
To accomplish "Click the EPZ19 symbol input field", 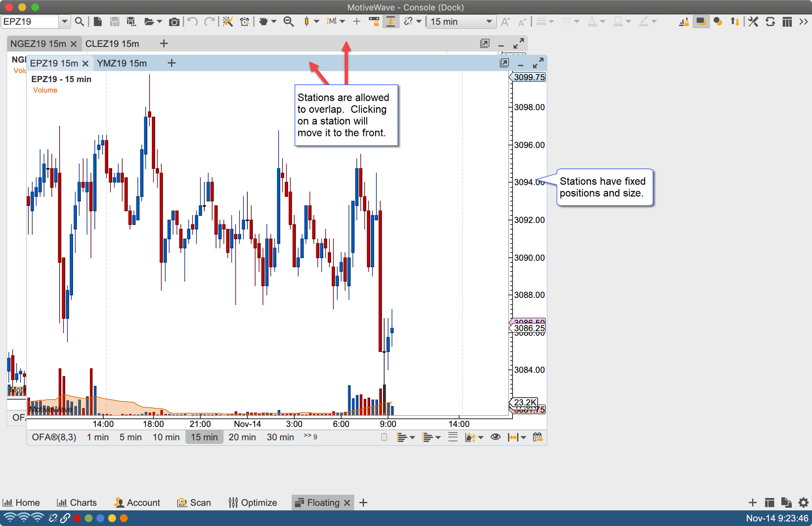I will (x=30, y=22).
